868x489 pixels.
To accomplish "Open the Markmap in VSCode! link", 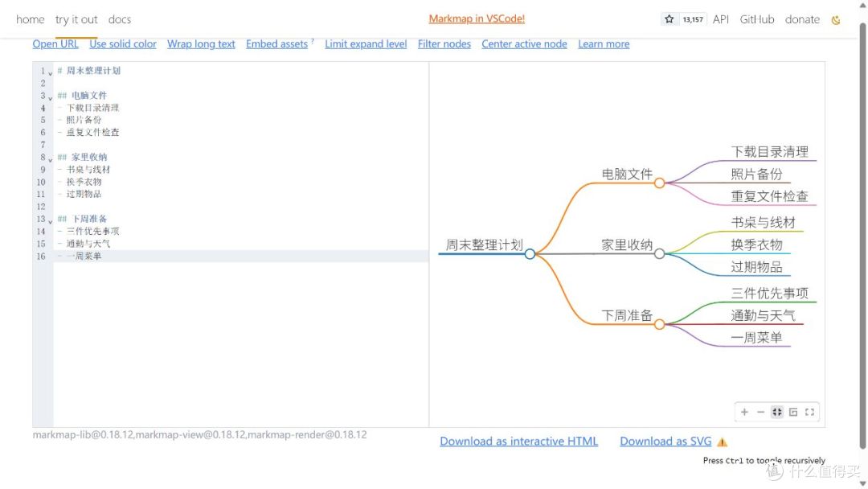I will coord(477,18).
